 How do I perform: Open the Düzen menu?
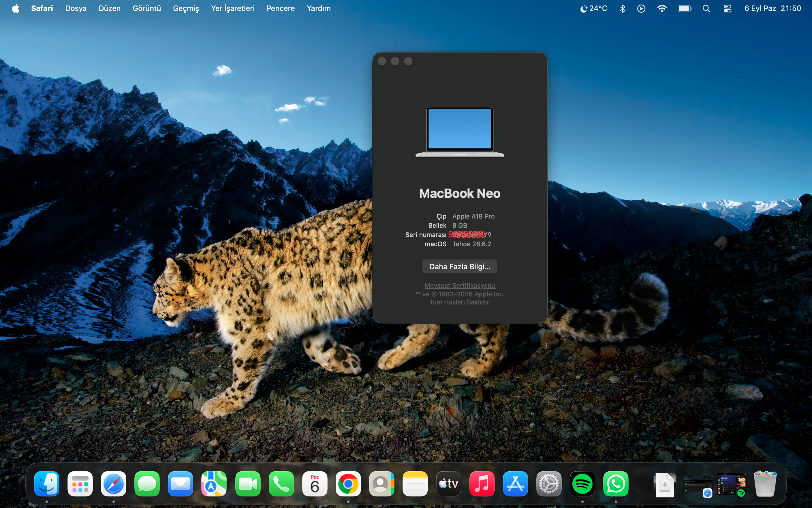(x=110, y=8)
